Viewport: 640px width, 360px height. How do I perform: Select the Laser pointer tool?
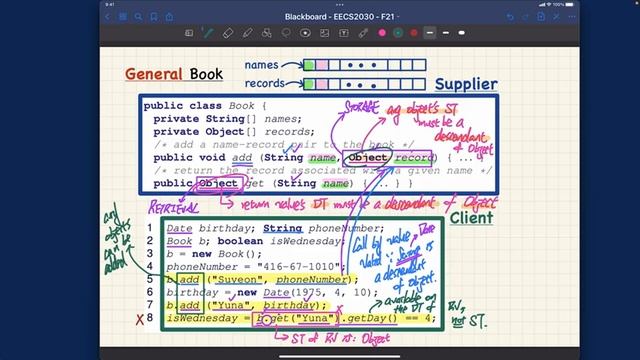[x=363, y=33]
